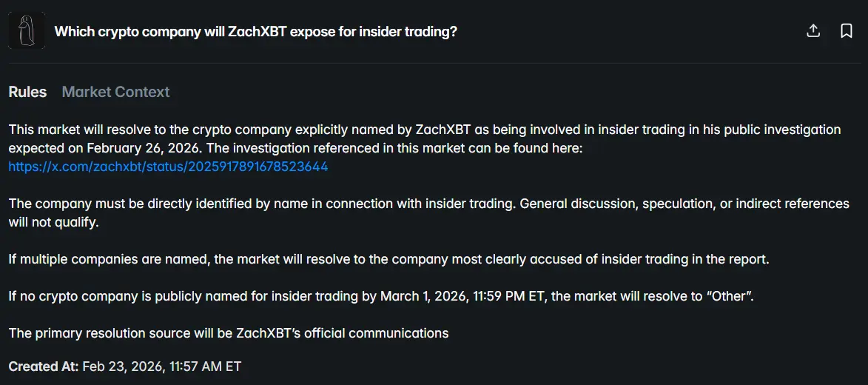Click the market avatar thumbnail
868x385 pixels.
click(x=27, y=31)
